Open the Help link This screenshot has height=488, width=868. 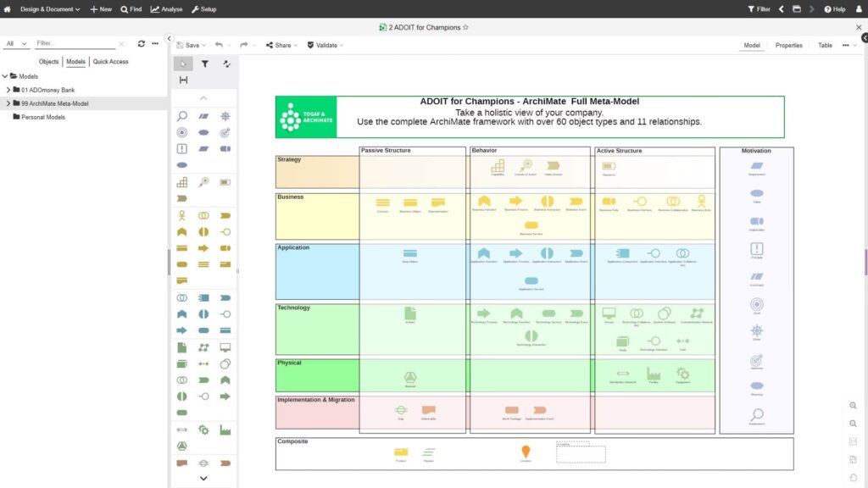coord(835,9)
